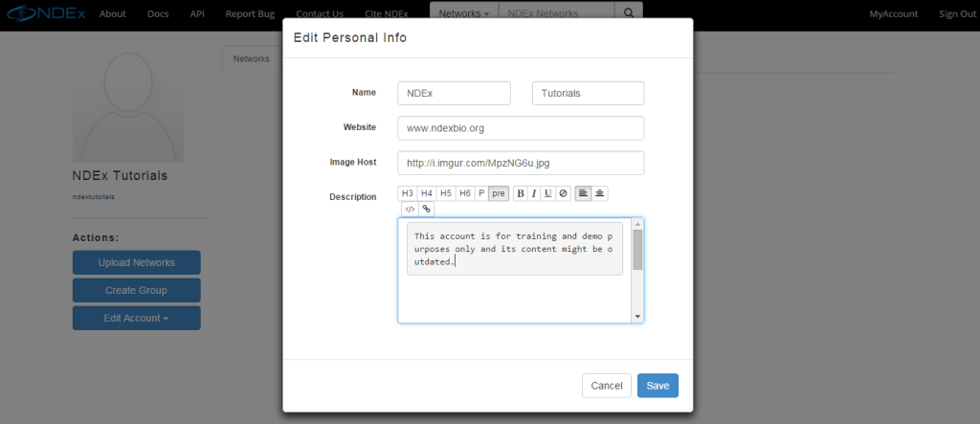The height and width of the screenshot is (424, 980).
Task: Click the profile avatar placeholder image
Action: [x=128, y=107]
